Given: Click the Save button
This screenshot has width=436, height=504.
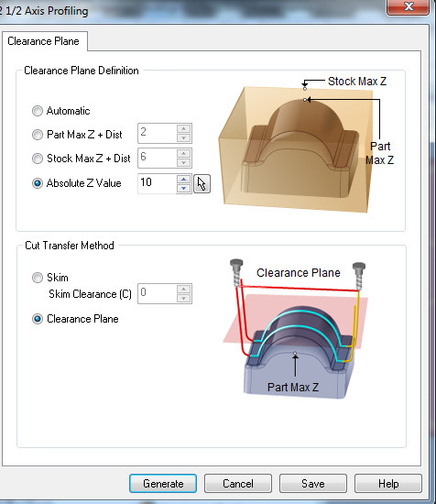Looking at the screenshot, I should tap(313, 484).
